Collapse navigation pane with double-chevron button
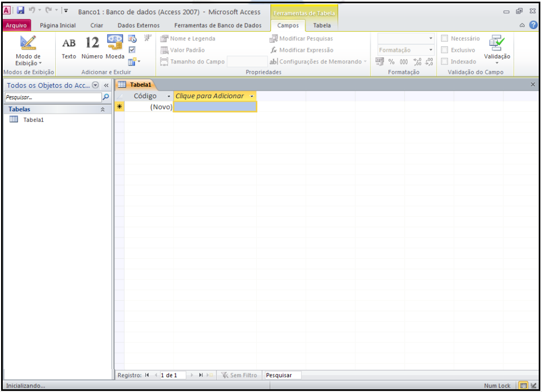 coord(106,85)
